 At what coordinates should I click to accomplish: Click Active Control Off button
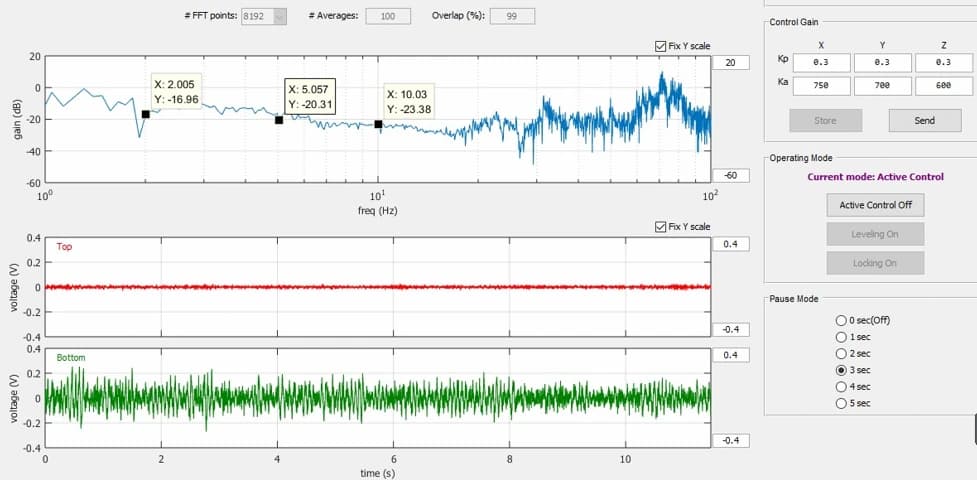[875, 204]
